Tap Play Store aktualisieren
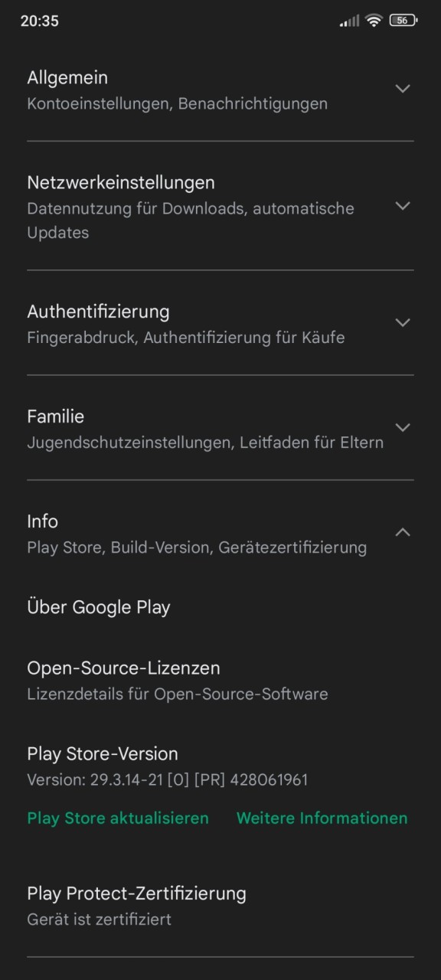Viewport: 441px width, 980px height. tap(118, 818)
